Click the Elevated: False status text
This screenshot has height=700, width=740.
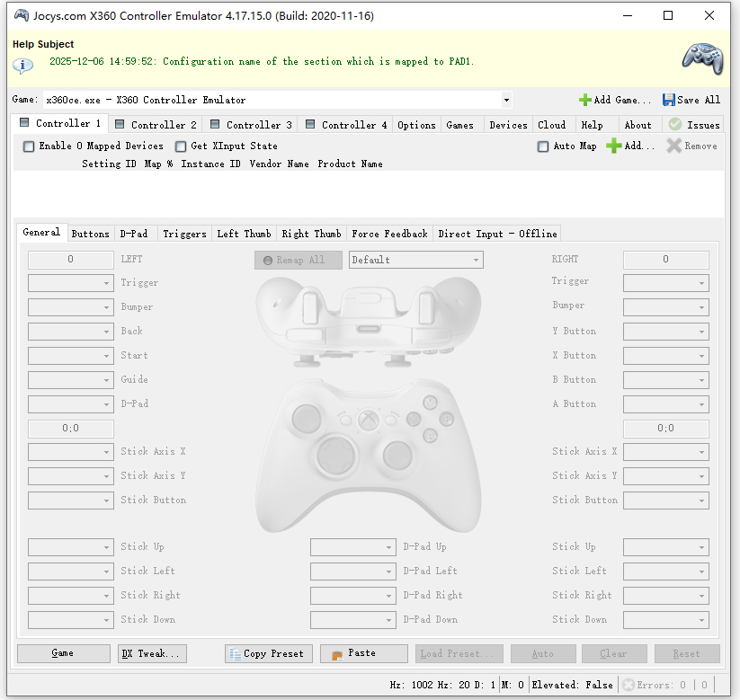(572, 685)
